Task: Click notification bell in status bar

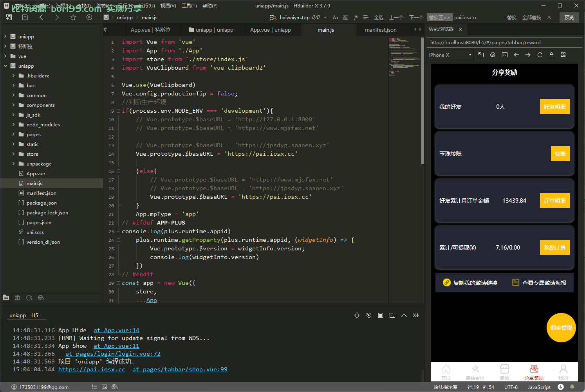Action: pyautogui.click(x=572, y=387)
